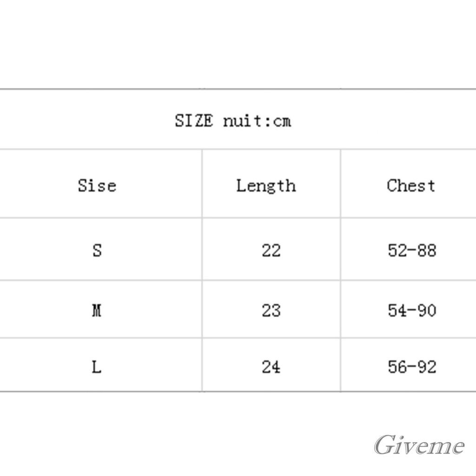Click the size "S" row label
The width and height of the screenshot is (476, 476).
97,251
